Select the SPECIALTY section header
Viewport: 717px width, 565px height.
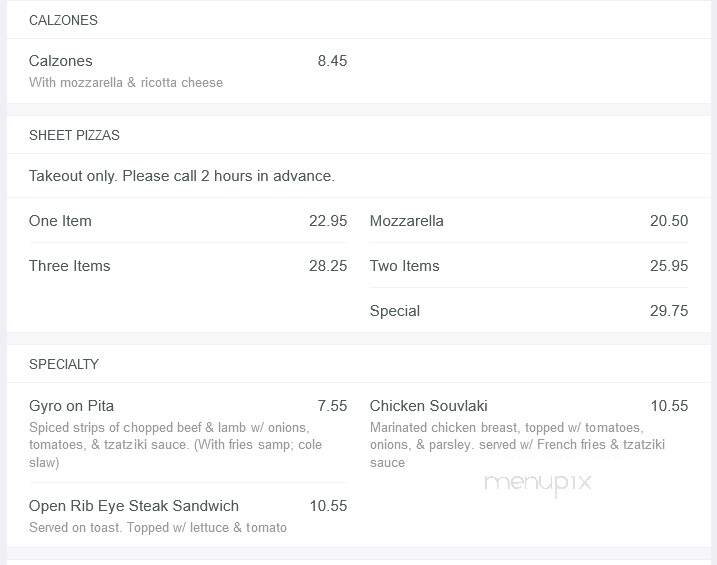pyautogui.click(x=64, y=364)
